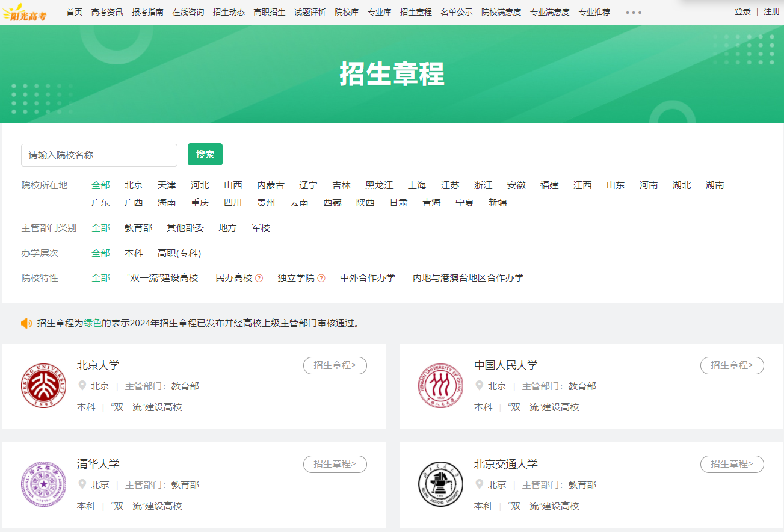784x532 pixels.
Task: Open 在线咨询 in top navigation
Action: (x=188, y=12)
